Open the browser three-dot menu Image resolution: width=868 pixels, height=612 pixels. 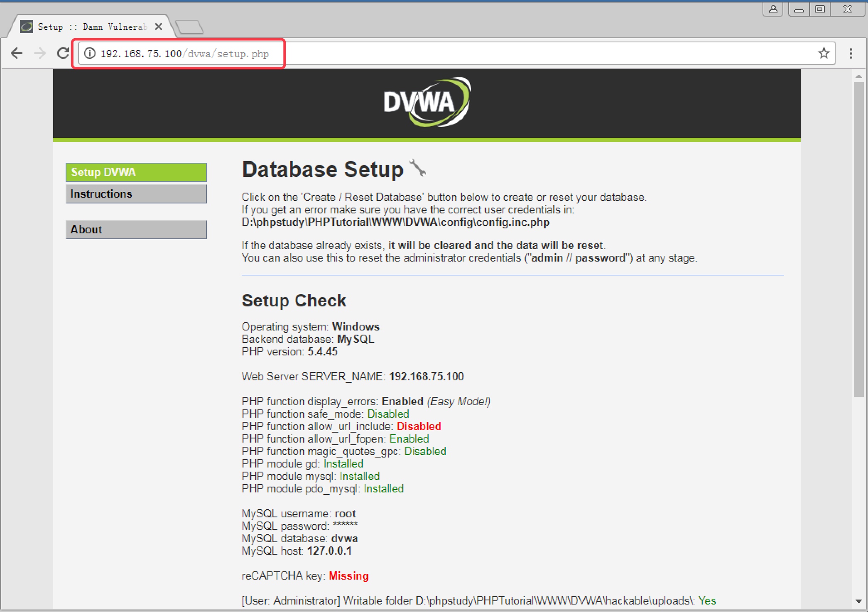851,54
